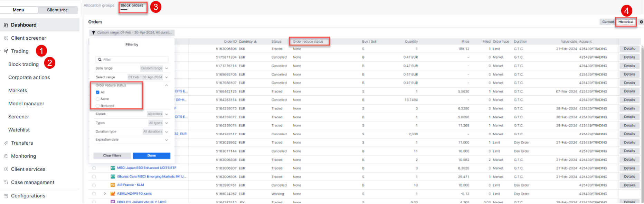Uncheck the All order reduce status checkbox

click(x=98, y=92)
